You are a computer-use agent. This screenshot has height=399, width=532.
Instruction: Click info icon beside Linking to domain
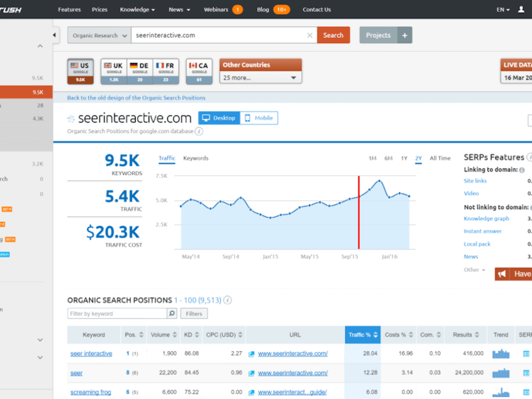522,170
